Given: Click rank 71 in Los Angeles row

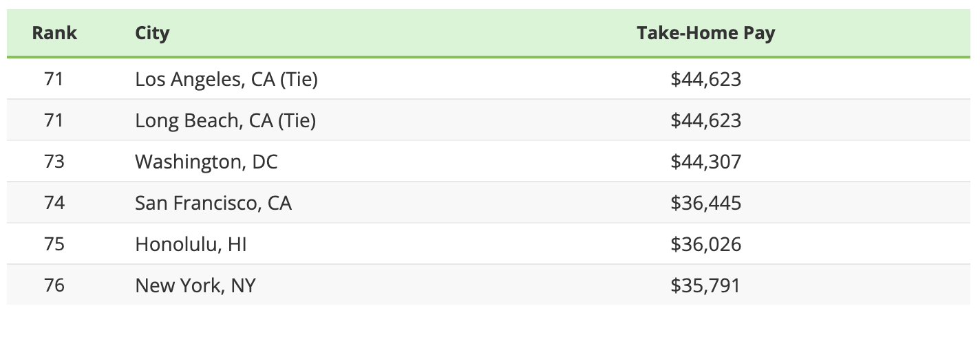Looking at the screenshot, I should click(x=54, y=80).
